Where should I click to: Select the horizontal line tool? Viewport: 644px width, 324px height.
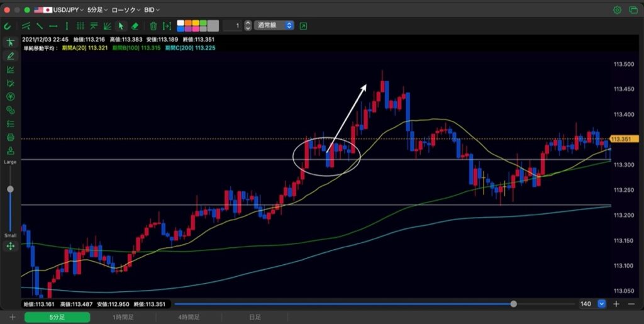click(x=53, y=26)
